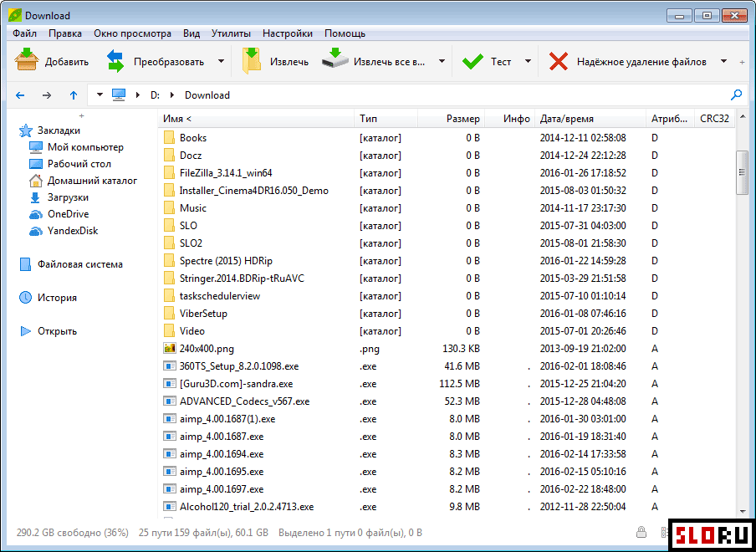The height and width of the screenshot is (552, 756).
Task: Click the Преобразовать (Convert) toolbar icon
Action: point(115,61)
